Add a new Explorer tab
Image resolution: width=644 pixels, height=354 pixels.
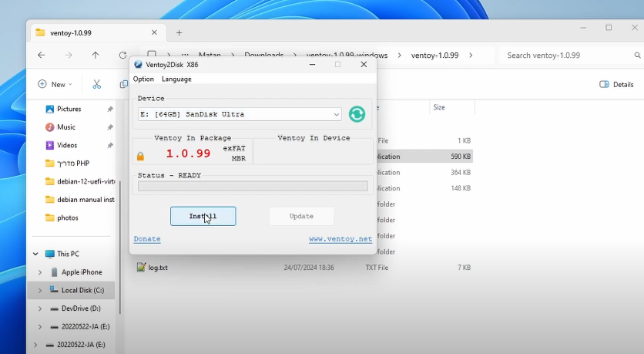click(x=179, y=33)
